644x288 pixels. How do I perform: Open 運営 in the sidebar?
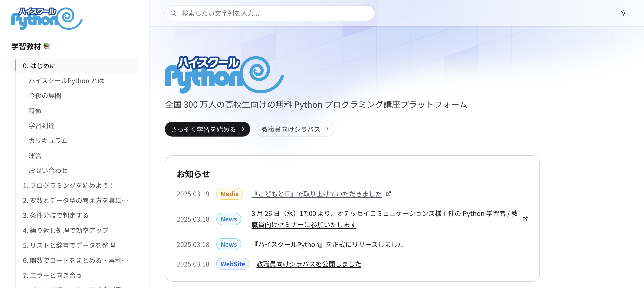[35, 156]
